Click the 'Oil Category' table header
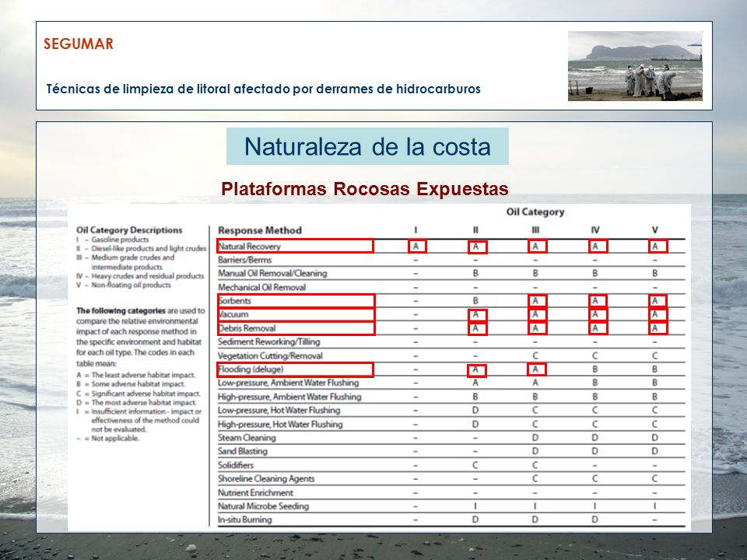 [x=535, y=212]
